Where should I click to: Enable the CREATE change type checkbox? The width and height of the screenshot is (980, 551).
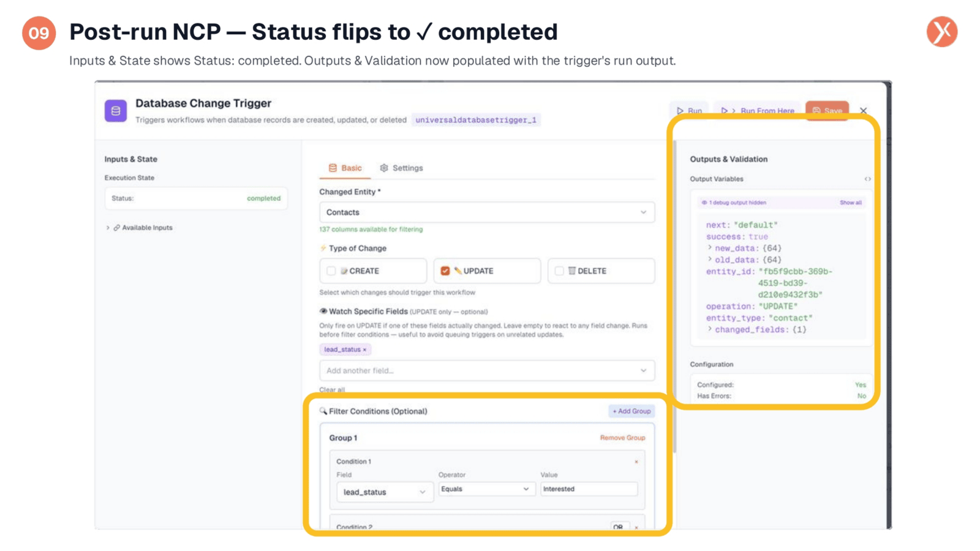click(x=331, y=271)
